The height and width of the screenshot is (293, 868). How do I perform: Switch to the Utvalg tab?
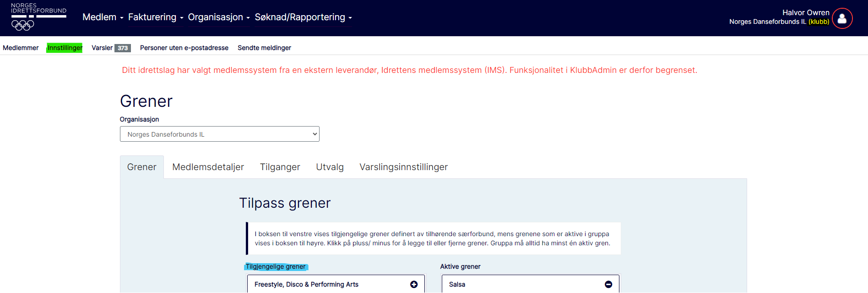(330, 167)
